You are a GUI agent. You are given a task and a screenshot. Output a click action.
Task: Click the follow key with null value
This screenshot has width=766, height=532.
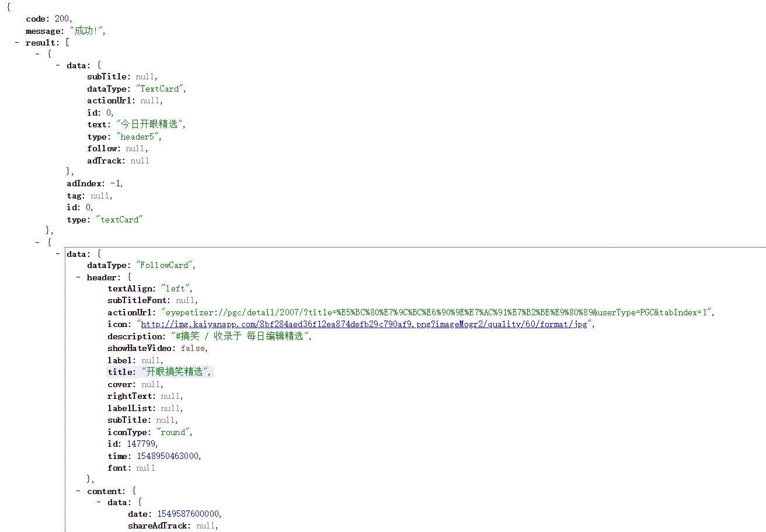point(102,148)
